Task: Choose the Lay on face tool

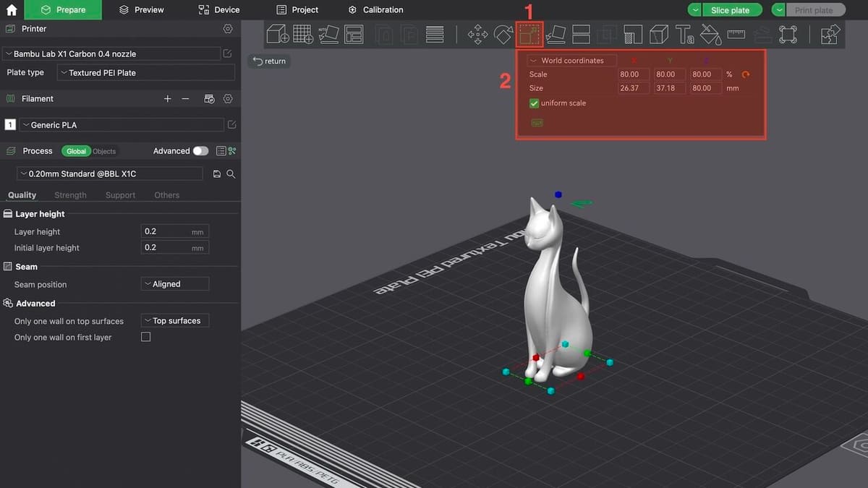Action: 556,34
